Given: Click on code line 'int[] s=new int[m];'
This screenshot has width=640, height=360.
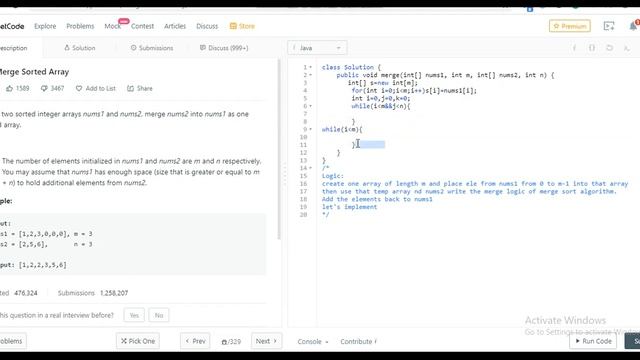Looking at the screenshot, I should click(x=383, y=83).
